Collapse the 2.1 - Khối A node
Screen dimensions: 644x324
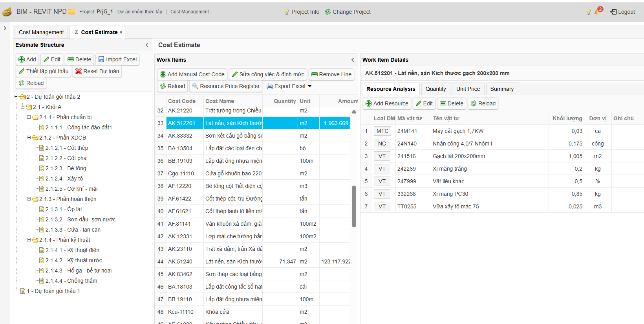23,107
